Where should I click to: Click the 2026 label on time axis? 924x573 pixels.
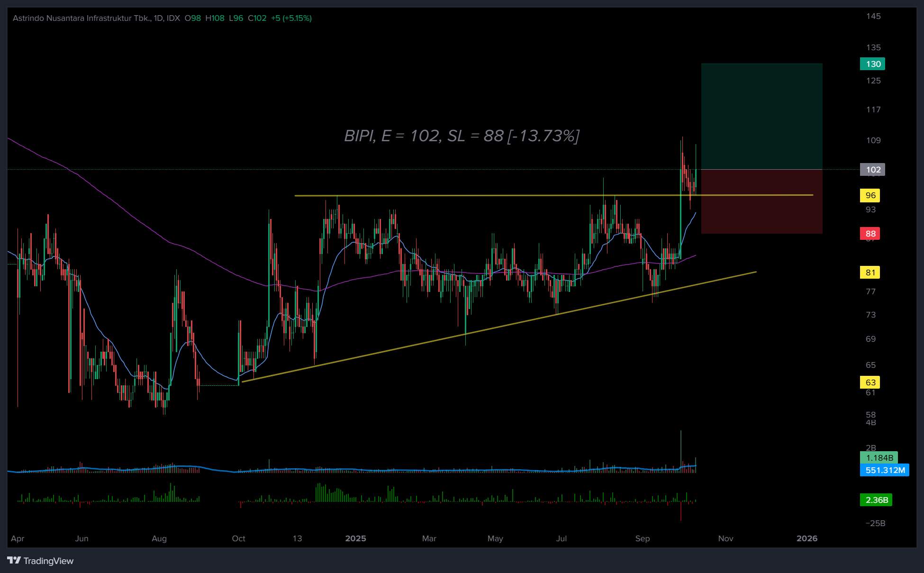(x=806, y=538)
